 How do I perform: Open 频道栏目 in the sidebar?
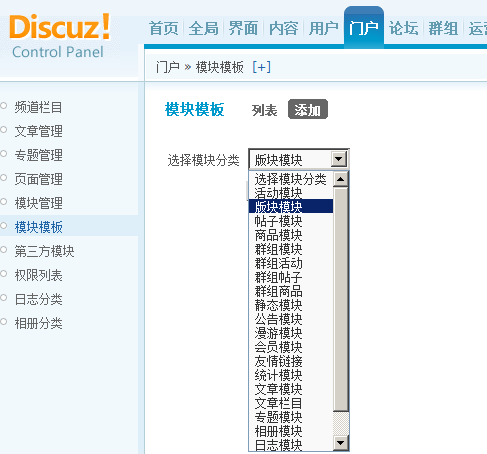(x=38, y=107)
